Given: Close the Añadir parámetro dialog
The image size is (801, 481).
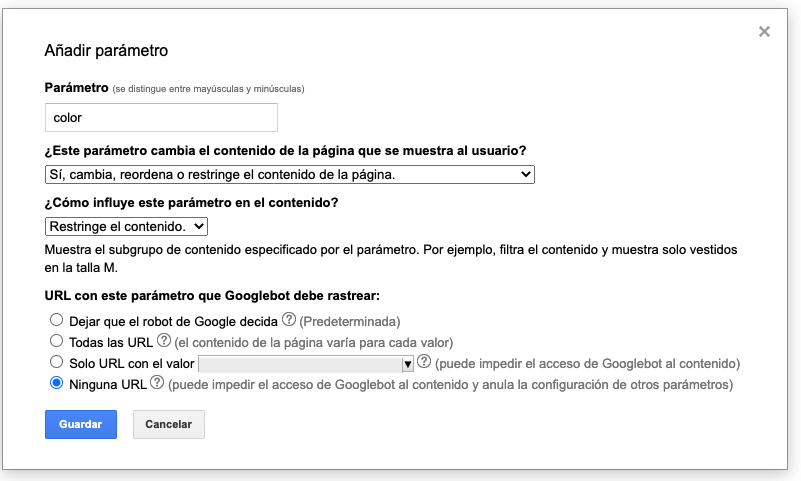Looking at the screenshot, I should 764,32.
